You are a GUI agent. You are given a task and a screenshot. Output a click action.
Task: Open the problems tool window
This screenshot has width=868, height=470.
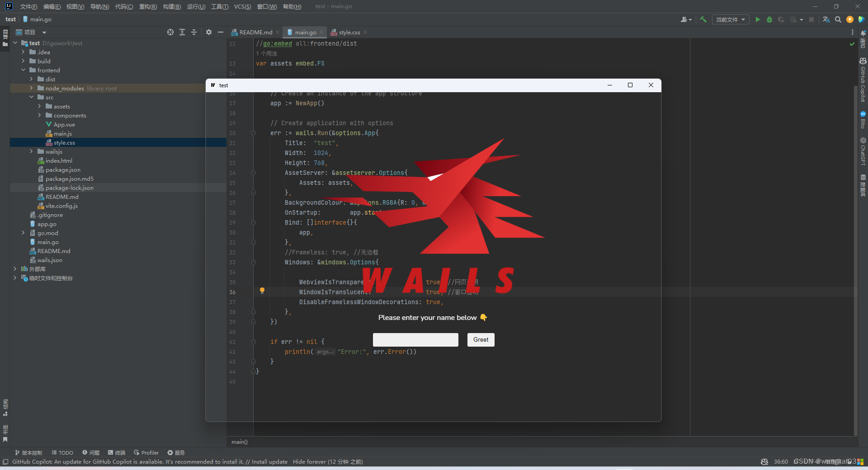(91, 452)
